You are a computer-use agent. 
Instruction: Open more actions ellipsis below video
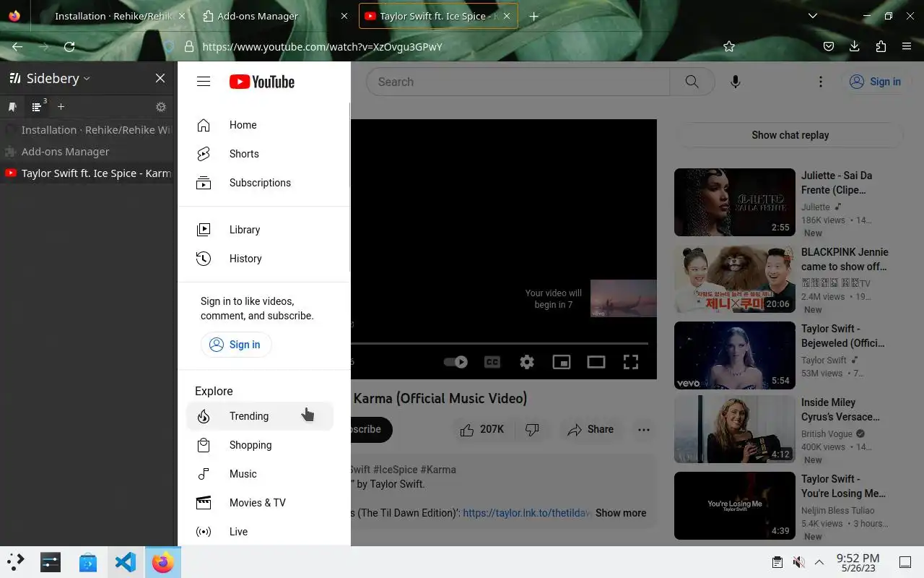coord(644,429)
